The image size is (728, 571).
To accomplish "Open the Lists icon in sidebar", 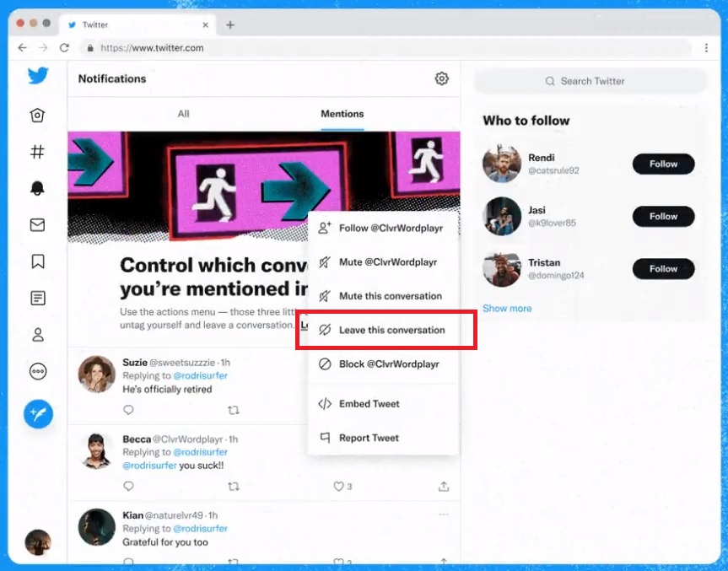I will [x=37, y=298].
